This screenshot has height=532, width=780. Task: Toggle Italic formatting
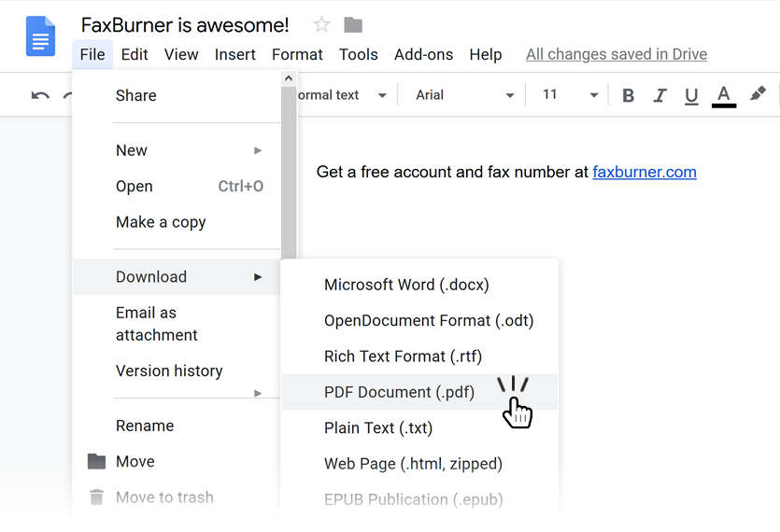click(x=659, y=95)
